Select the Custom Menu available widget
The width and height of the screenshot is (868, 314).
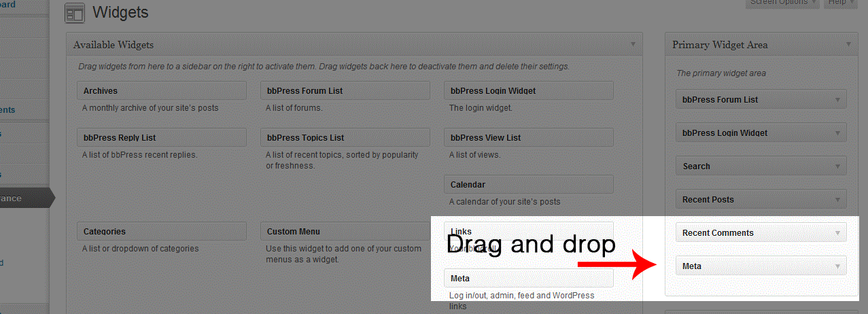pos(345,232)
